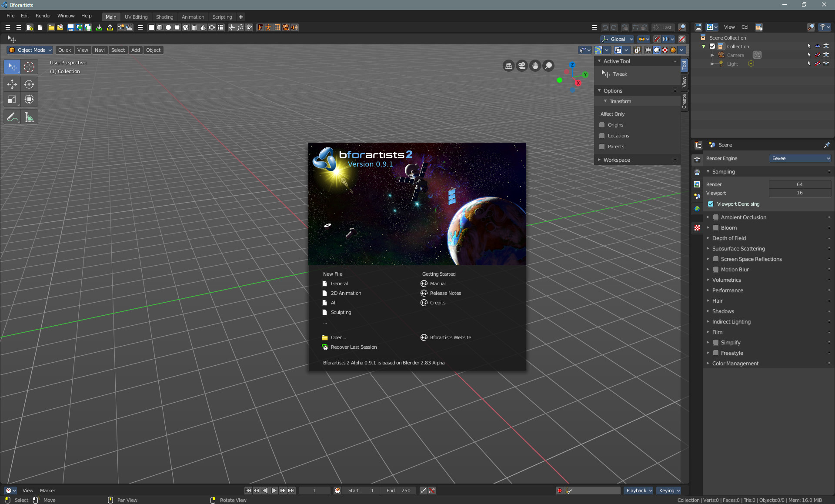The width and height of the screenshot is (835, 504).
Task: Open the Bforartists Website link
Action: tap(450, 337)
